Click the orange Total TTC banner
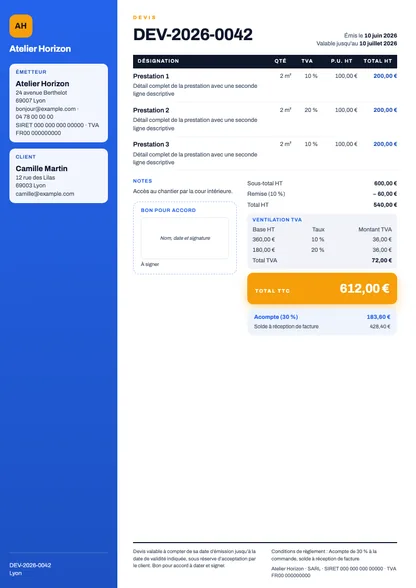The height and width of the screenshot is (588, 416). 322,288
